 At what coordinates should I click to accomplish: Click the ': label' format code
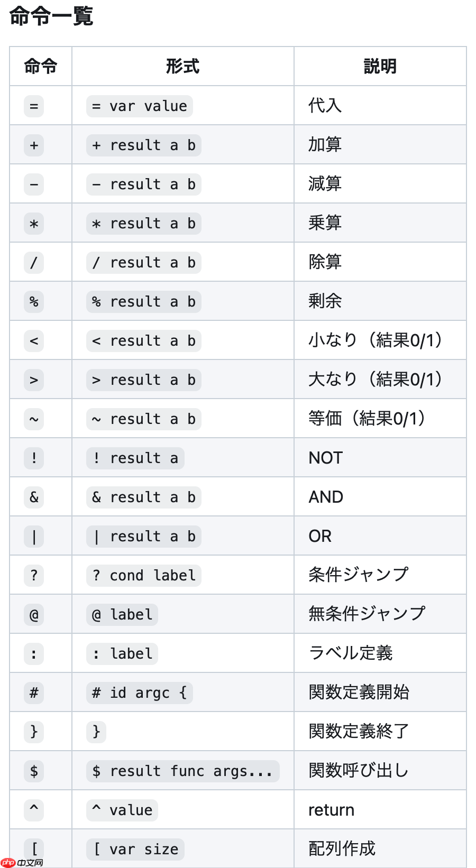[x=122, y=654]
